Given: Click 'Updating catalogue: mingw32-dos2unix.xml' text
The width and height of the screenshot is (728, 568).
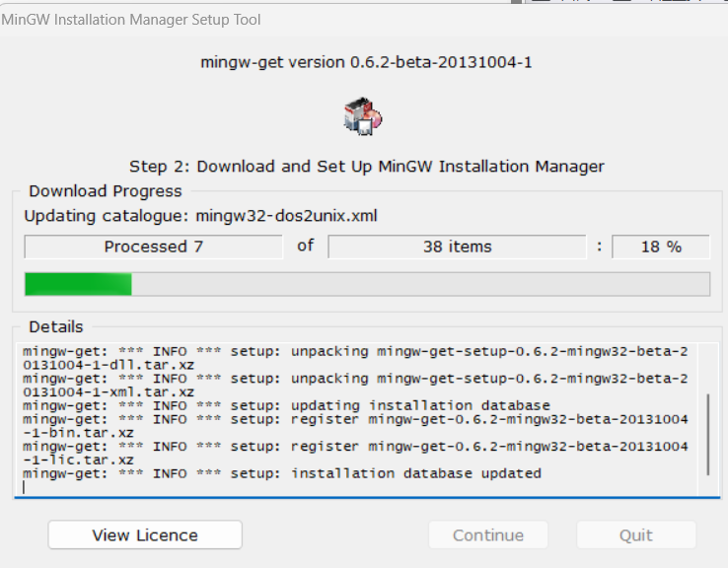Looking at the screenshot, I should [200, 216].
